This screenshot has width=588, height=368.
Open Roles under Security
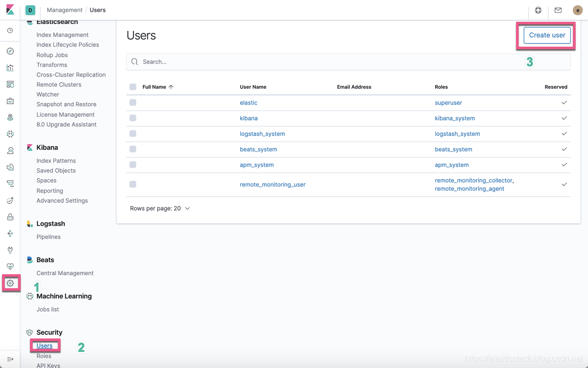tap(44, 356)
